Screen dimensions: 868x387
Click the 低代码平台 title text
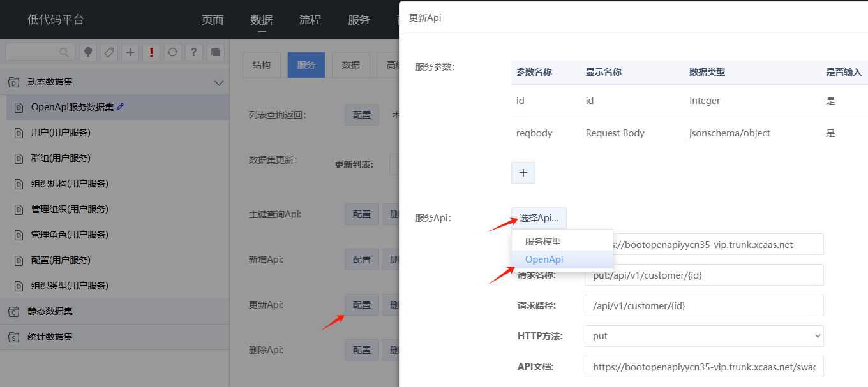coord(56,20)
